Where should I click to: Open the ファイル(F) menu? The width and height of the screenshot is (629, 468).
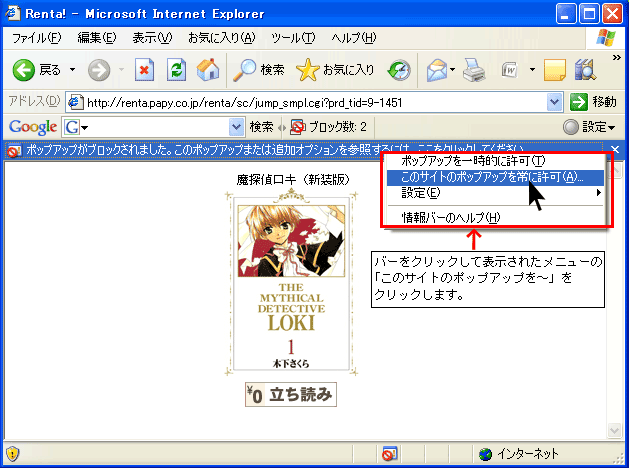[x=36, y=38]
